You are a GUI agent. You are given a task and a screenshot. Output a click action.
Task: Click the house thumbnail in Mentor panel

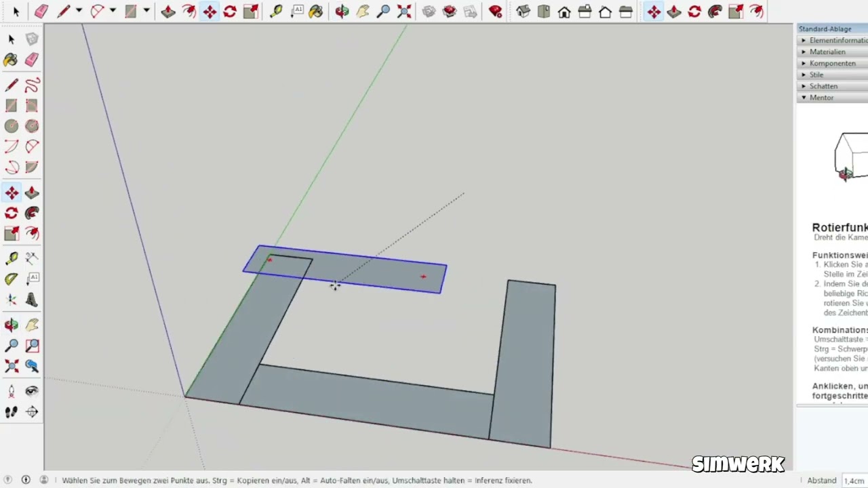(x=851, y=157)
